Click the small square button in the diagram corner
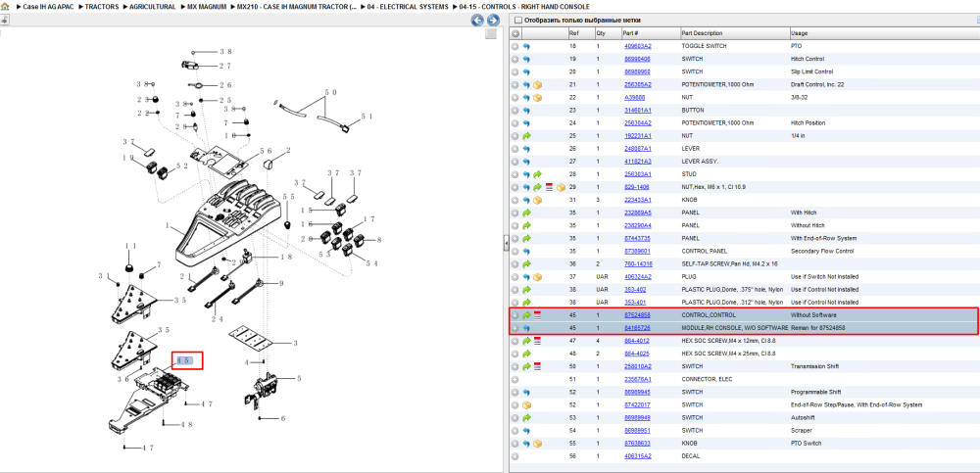This screenshot has height=473, width=980. [491, 33]
